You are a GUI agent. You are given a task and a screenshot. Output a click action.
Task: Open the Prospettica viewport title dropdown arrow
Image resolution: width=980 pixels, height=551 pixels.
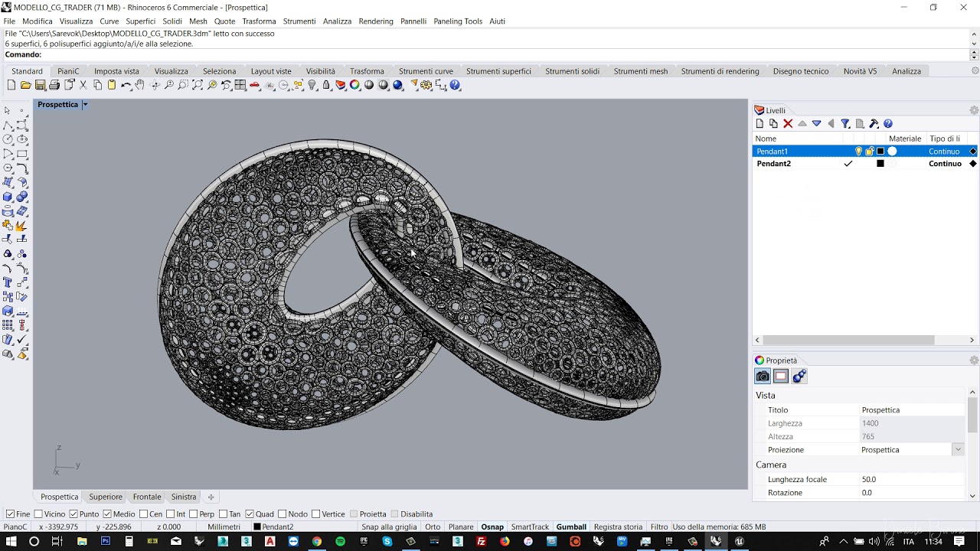coord(85,105)
